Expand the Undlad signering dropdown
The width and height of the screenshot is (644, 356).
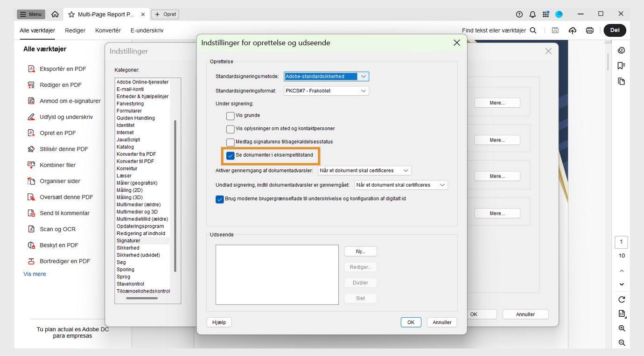401,185
